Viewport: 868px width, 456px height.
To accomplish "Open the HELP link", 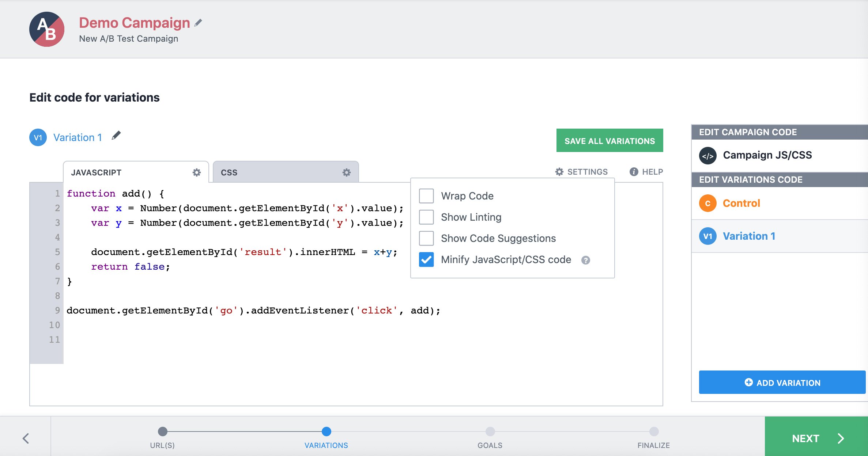I will [x=646, y=172].
